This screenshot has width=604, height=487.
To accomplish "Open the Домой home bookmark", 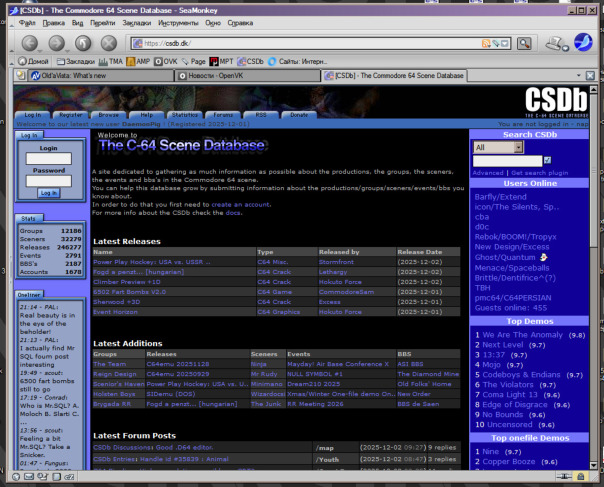I will tap(34, 61).
